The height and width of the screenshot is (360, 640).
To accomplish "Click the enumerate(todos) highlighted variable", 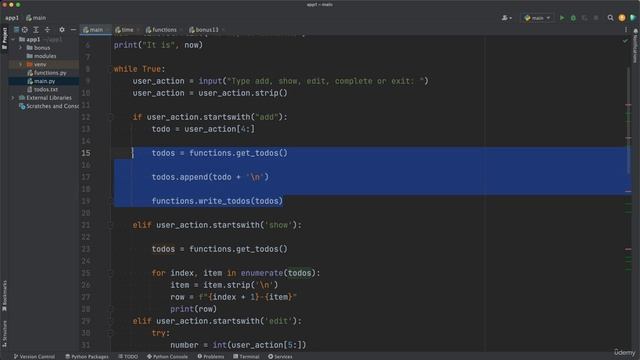I will 300,273.
